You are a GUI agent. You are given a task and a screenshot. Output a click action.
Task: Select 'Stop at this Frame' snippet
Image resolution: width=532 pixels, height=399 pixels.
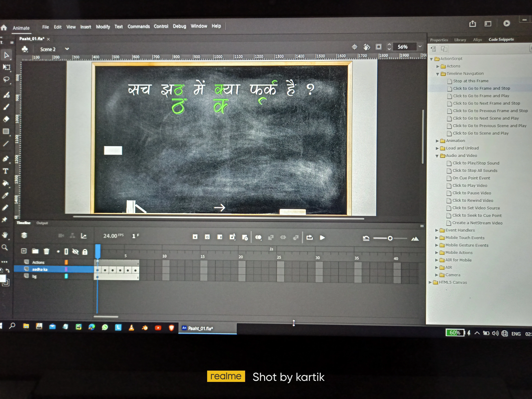[470, 81]
